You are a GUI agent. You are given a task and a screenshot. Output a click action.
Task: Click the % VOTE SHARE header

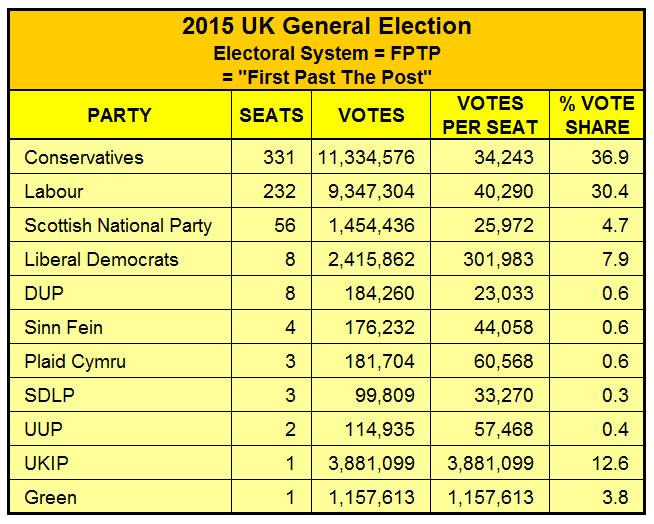coord(597,115)
